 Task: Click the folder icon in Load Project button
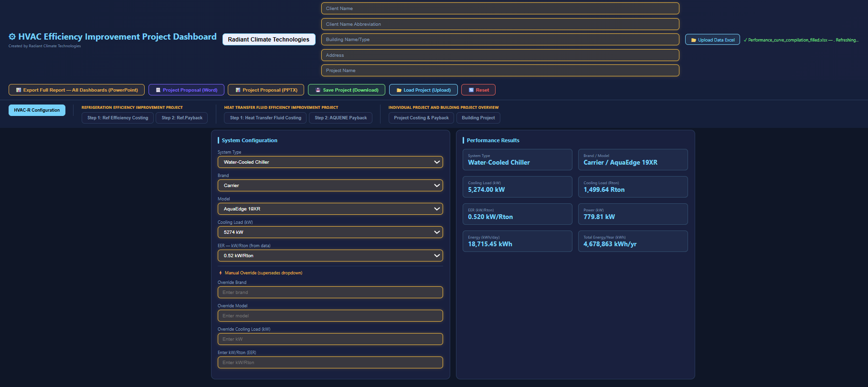[x=399, y=90]
